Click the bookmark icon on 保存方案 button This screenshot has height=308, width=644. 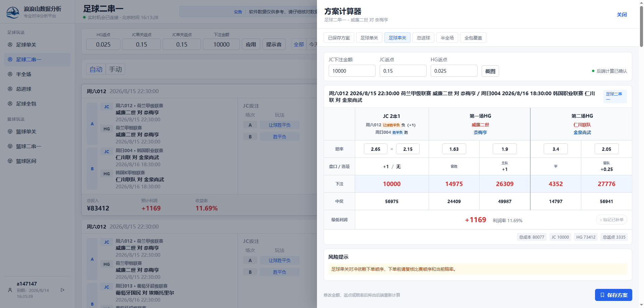pyautogui.click(x=602, y=295)
